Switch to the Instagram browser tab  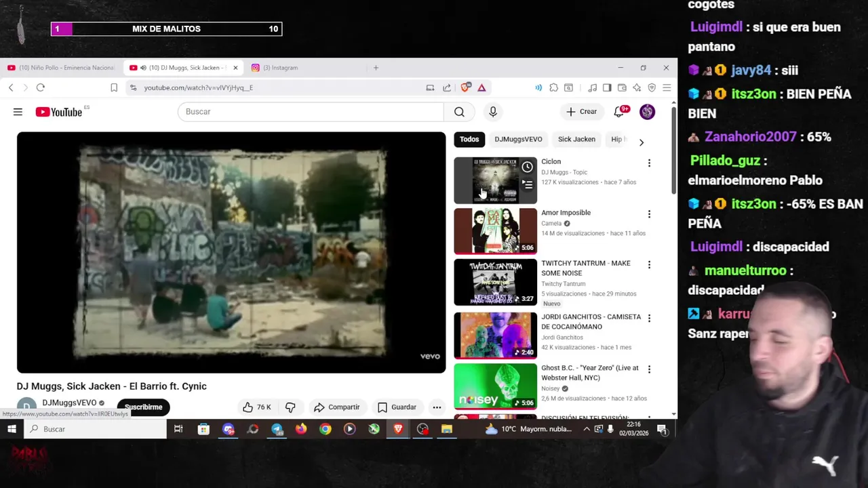[x=280, y=68]
